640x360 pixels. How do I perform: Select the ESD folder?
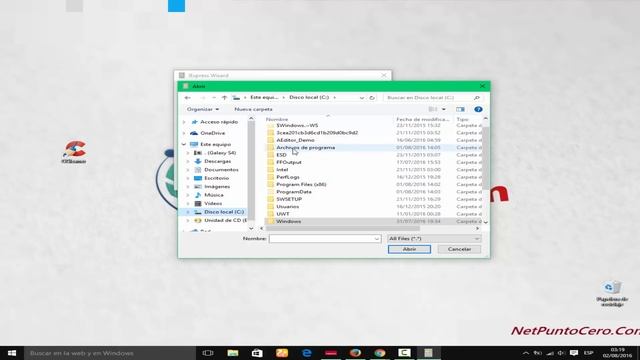tap(281, 155)
